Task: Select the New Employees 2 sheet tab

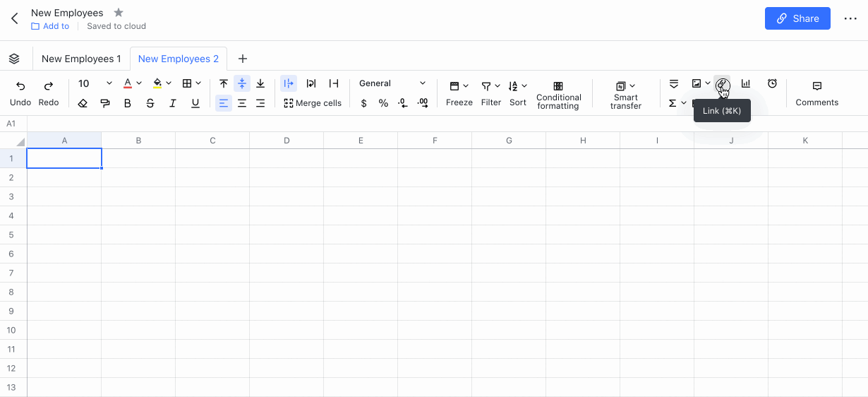Action: point(179,59)
